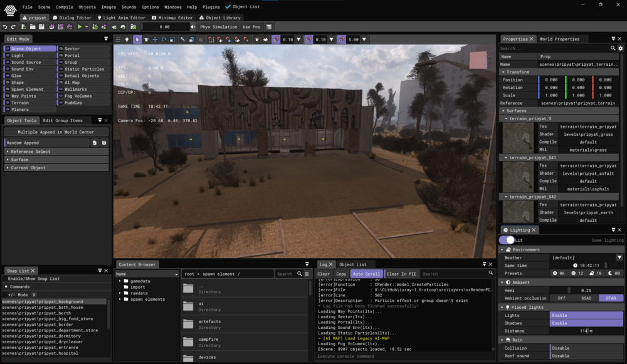Toggle the Static Particles edit mode

(x=83, y=69)
